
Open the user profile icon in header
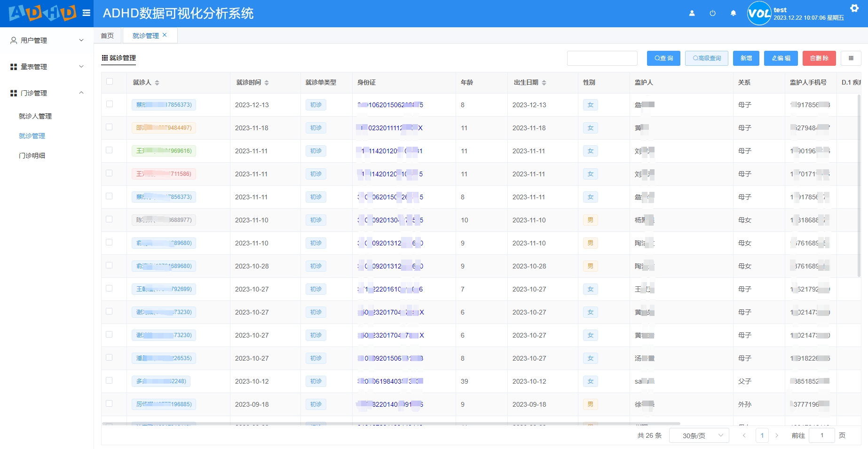click(692, 13)
